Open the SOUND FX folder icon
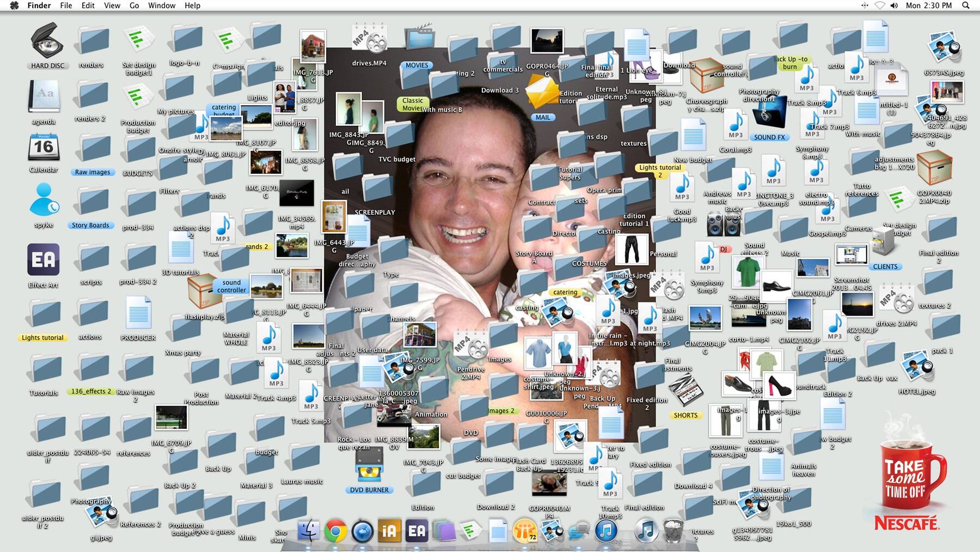Viewport: 980px width, 552px height. click(769, 113)
